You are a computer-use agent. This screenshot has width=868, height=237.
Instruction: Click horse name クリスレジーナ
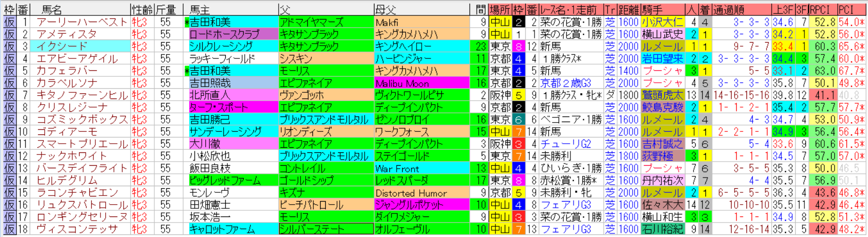[72, 107]
